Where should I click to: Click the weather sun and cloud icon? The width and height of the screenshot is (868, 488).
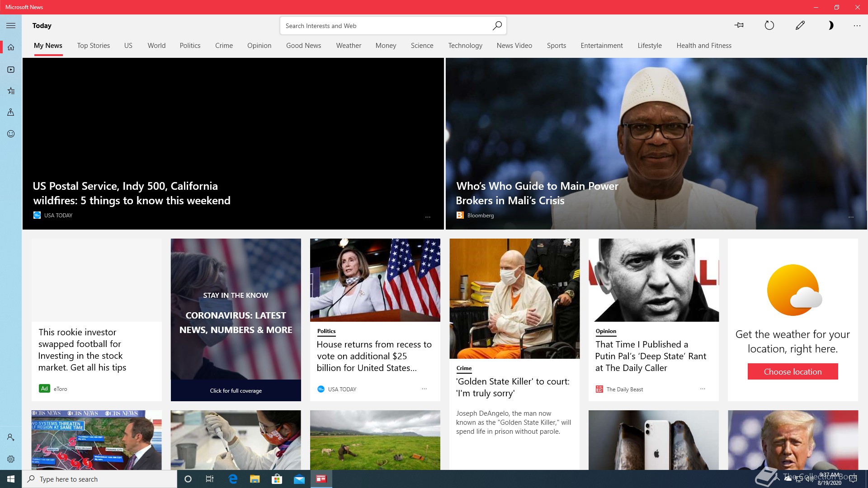(x=794, y=290)
